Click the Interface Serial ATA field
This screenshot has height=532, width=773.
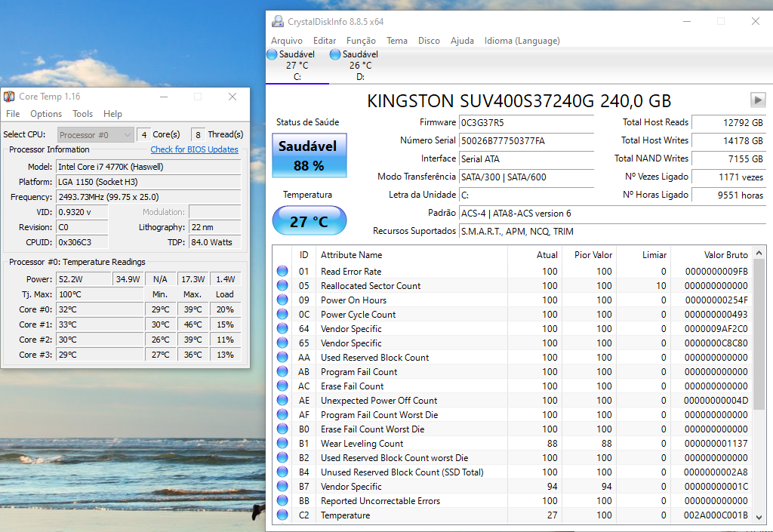pyautogui.click(x=526, y=159)
